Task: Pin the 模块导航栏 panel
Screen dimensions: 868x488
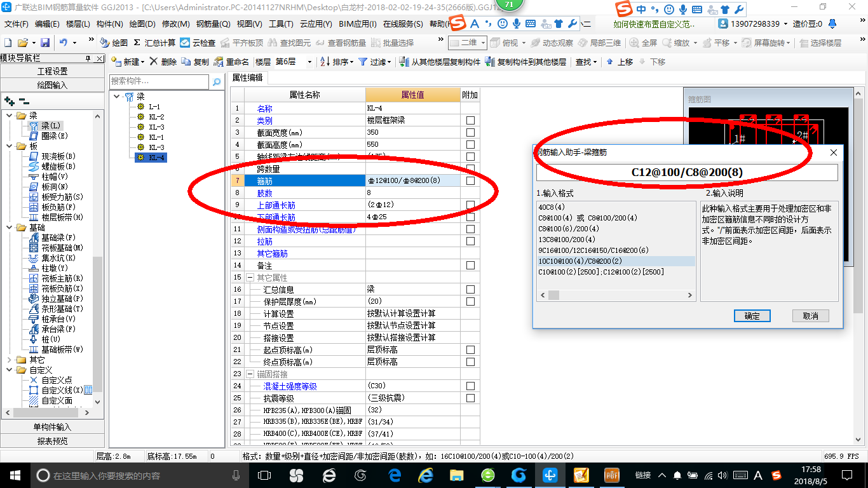Action: [88, 58]
